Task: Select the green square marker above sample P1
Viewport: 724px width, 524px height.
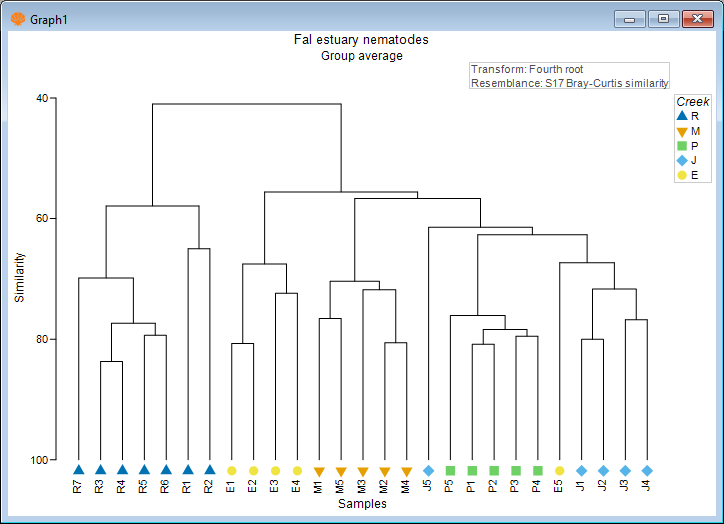Action: [472, 470]
